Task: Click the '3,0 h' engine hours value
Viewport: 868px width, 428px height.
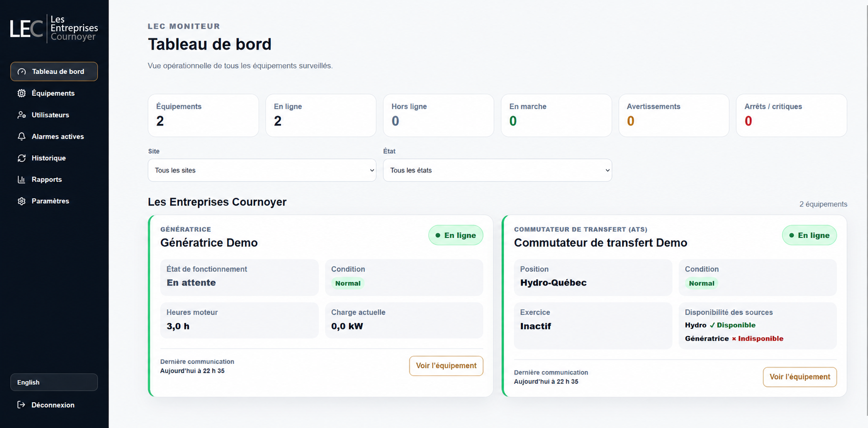Action: click(x=178, y=326)
